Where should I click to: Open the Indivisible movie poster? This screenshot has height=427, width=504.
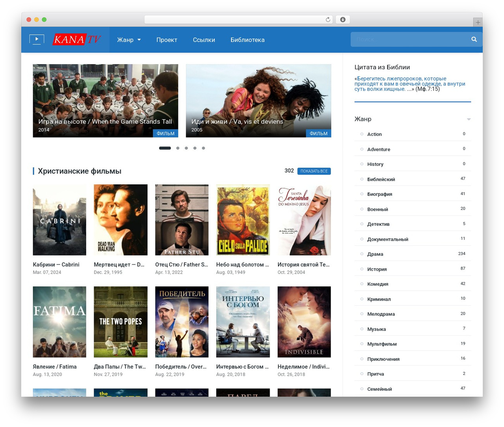(304, 322)
